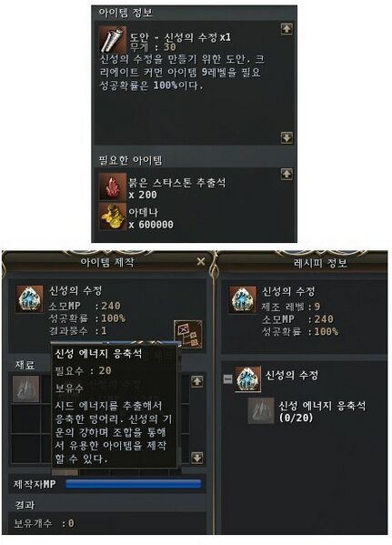The height and width of the screenshot is (545, 392).
Task: Click the up arrow in 아이템 정보 panel
Action: tap(286, 29)
